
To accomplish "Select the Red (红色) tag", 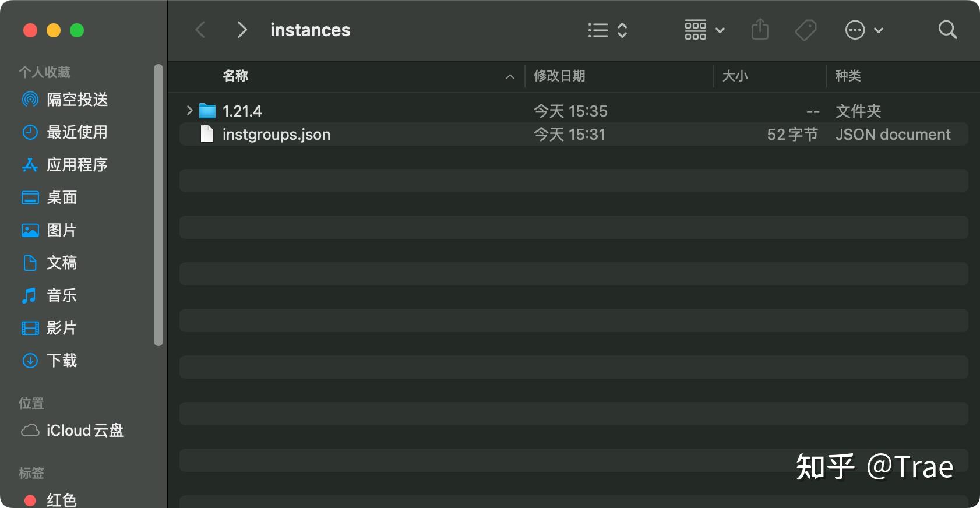I will (62, 500).
